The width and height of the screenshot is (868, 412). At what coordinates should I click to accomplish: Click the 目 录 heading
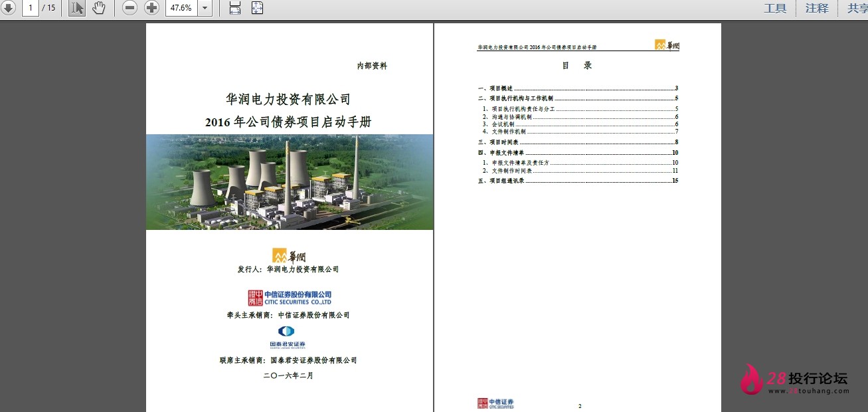click(577, 66)
